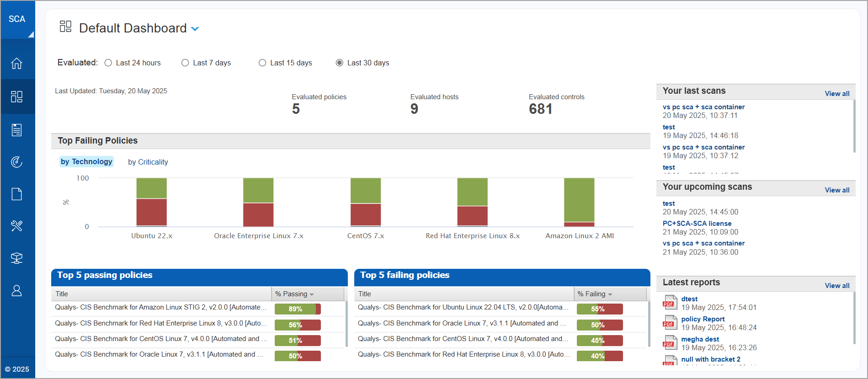
Task: Click the failing policies table scrollbar
Action: pos(649,325)
